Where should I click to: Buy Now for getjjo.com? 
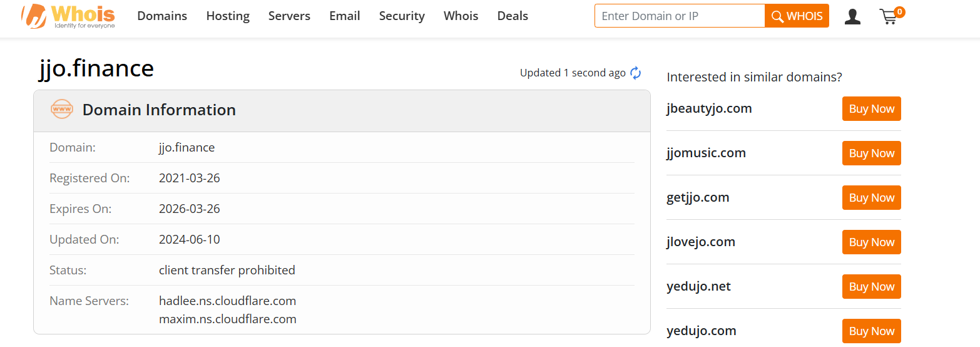coord(872,197)
